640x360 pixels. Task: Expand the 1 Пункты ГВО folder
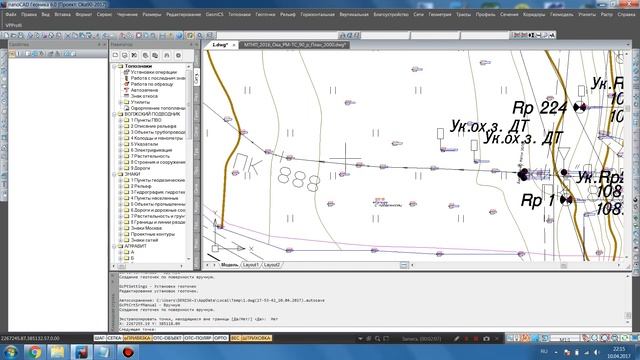click(x=121, y=120)
